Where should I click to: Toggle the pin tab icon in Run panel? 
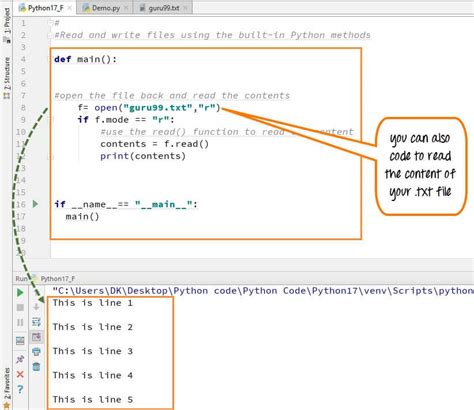20,359
